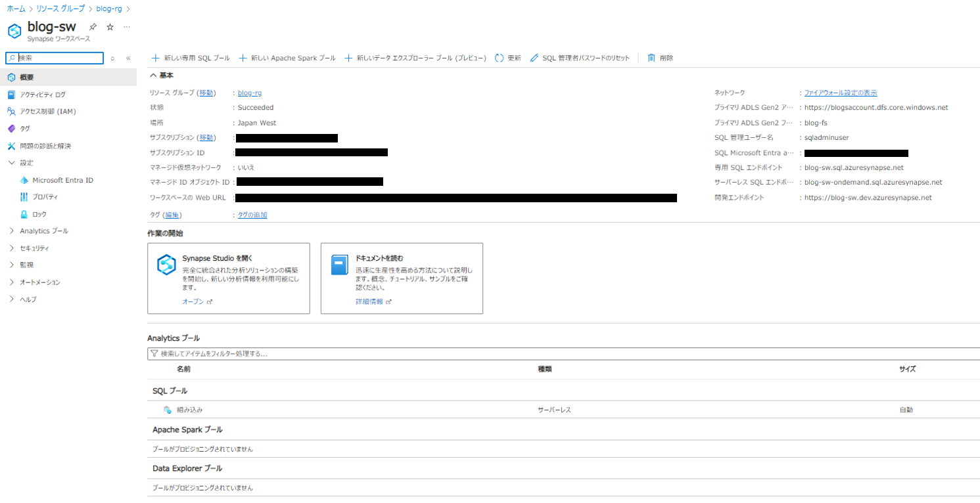Expand the ヘルプ section
980x503 pixels.
coord(11,299)
